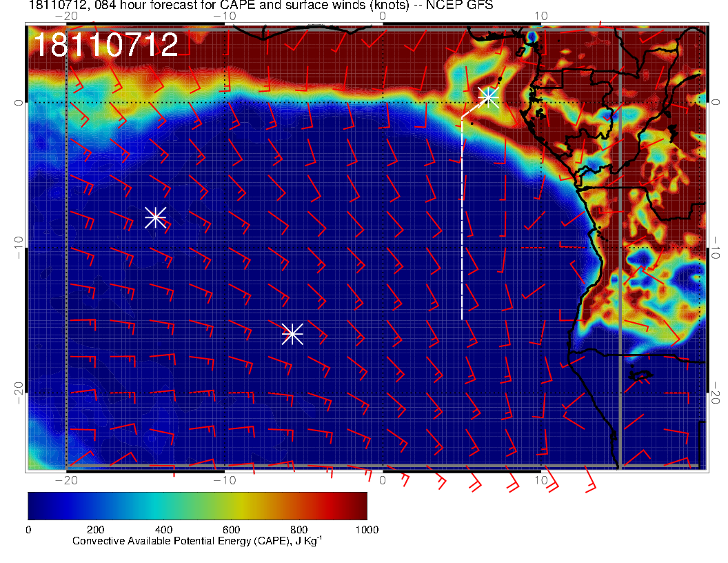This screenshot has height=563, width=728.
Task: Click the bottom axis -20 longitude label
Action: [65, 480]
